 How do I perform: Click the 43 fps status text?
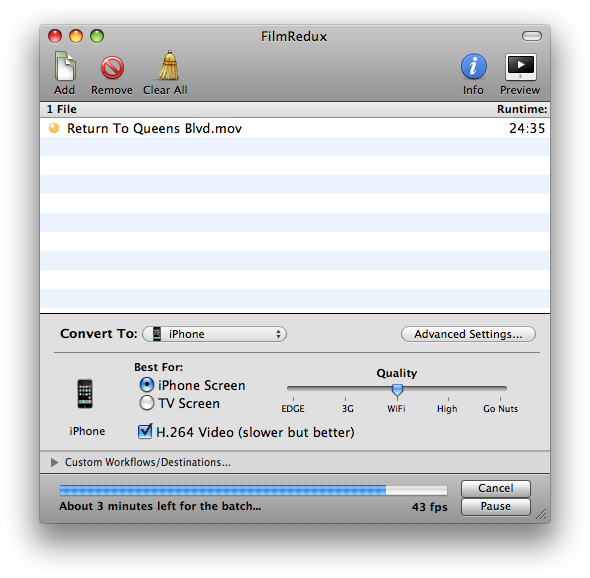tap(429, 507)
